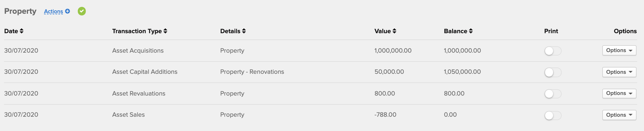
Task: Open Options menu for Asset Revaluations
Action: point(619,93)
